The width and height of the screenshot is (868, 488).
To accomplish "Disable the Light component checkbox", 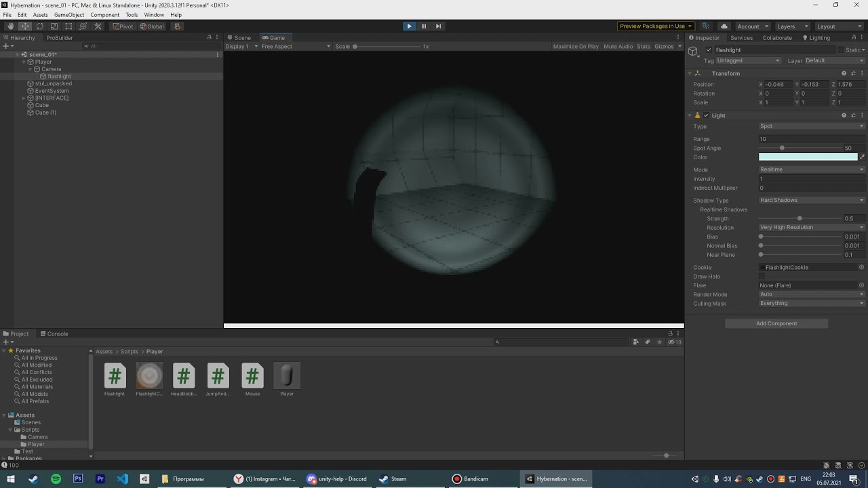I will pyautogui.click(x=706, y=115).
